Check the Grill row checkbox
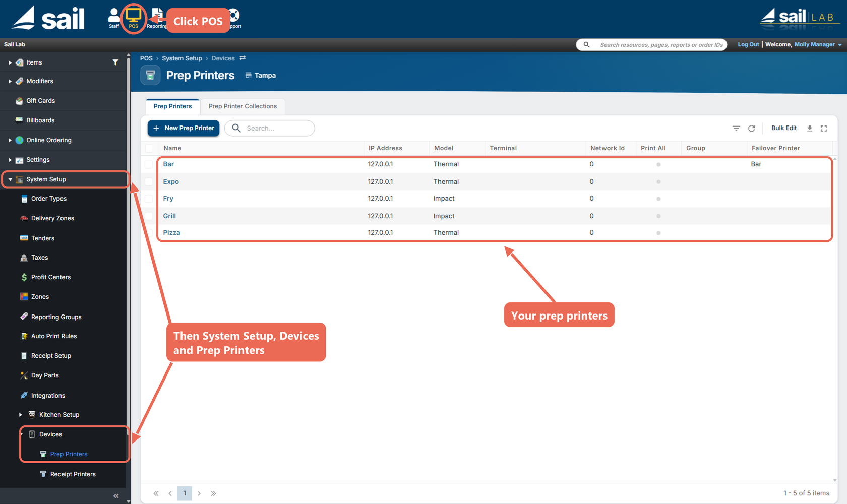This screenshot has height=504, width=847. 149,216
